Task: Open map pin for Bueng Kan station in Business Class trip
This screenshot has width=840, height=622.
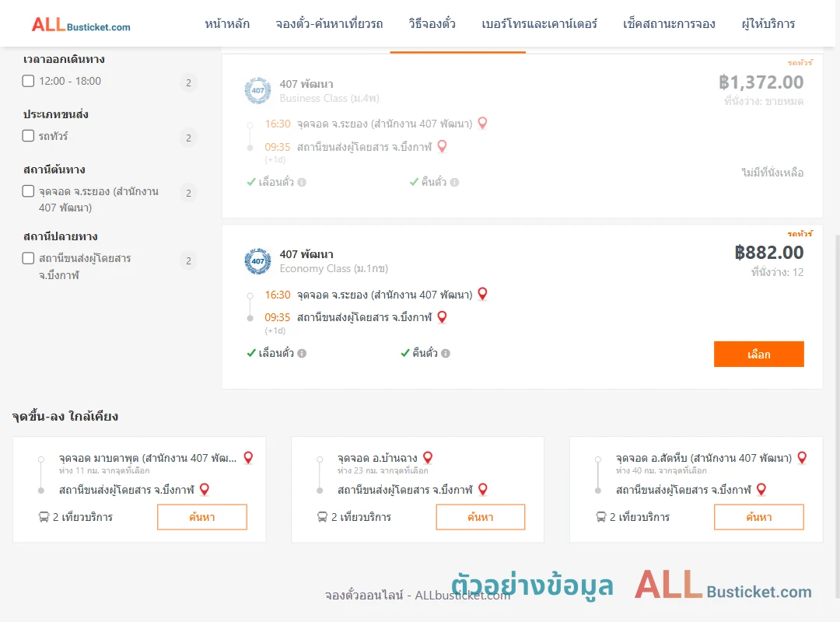Action: point(442,146)
